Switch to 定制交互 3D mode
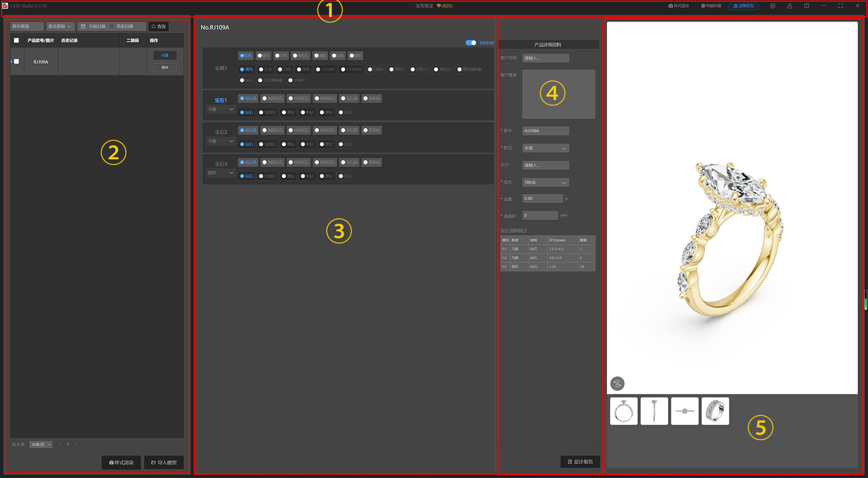 [743, 6]
